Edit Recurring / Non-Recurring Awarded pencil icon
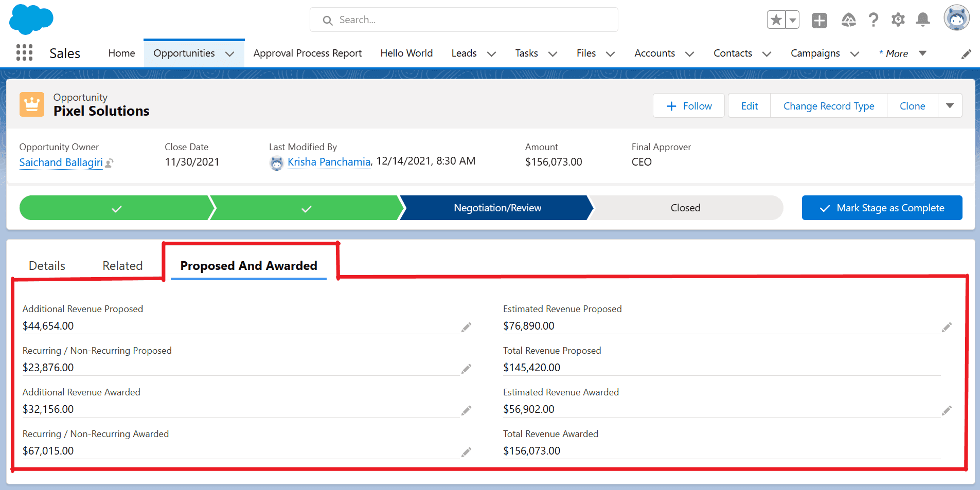 [466, 452]
